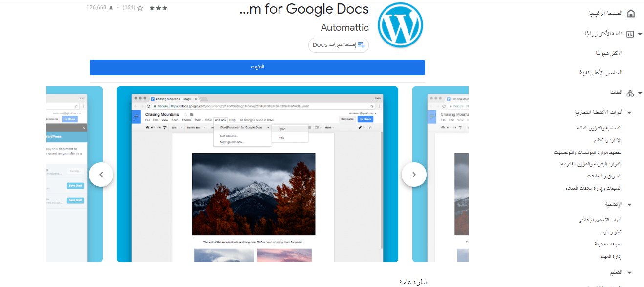The width and height of the screenshot is (644, 287).
Task: Open the left screenshot with Save Draft buttons
Action: tap(74, 174)
